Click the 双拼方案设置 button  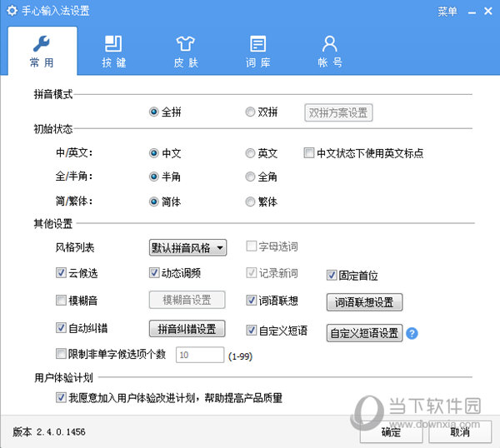338,112
